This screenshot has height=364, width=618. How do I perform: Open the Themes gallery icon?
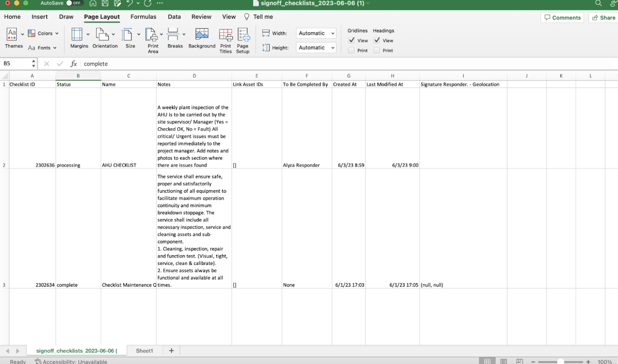point(12,34)
